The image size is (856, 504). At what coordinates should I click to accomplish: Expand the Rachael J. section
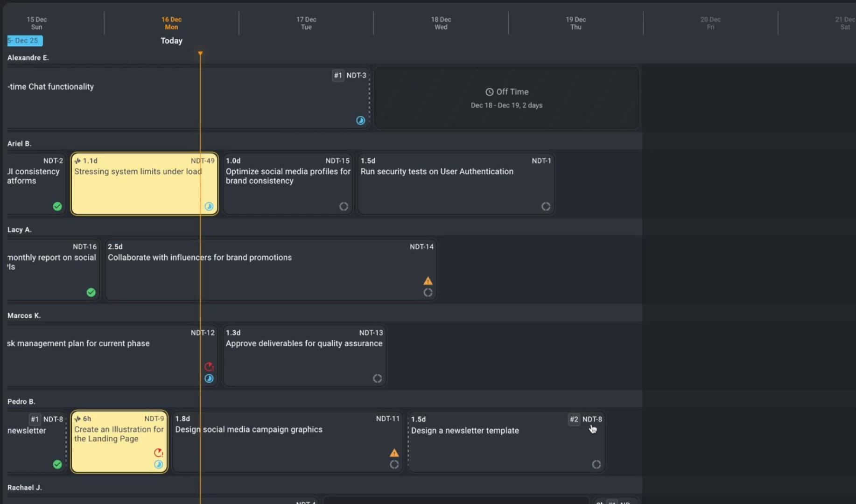(x=25, y=487)
